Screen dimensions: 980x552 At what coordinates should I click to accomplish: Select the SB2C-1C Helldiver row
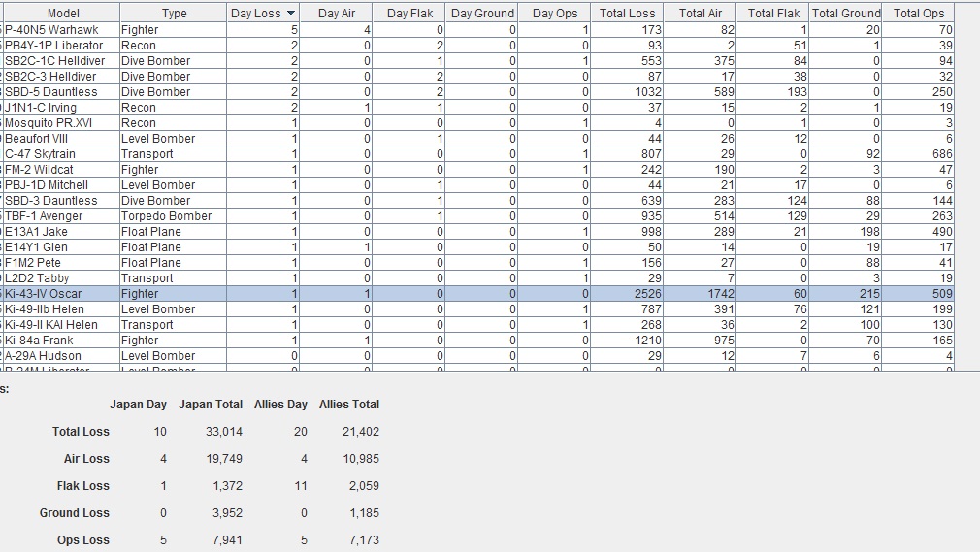(478, 61)
